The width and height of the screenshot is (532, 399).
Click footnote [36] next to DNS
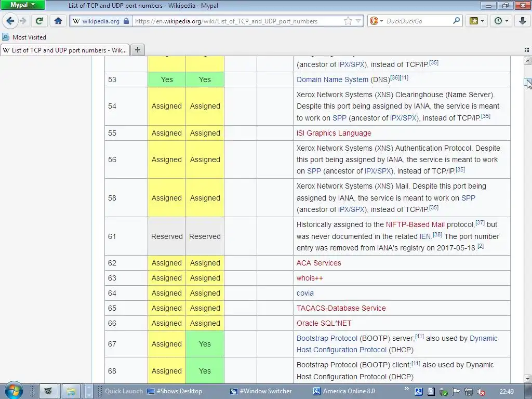point(395,78)
